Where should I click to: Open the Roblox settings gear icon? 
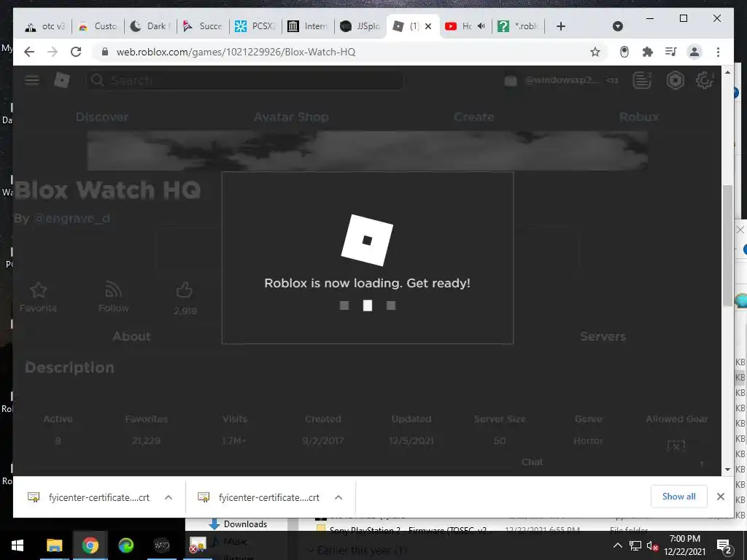704,80
